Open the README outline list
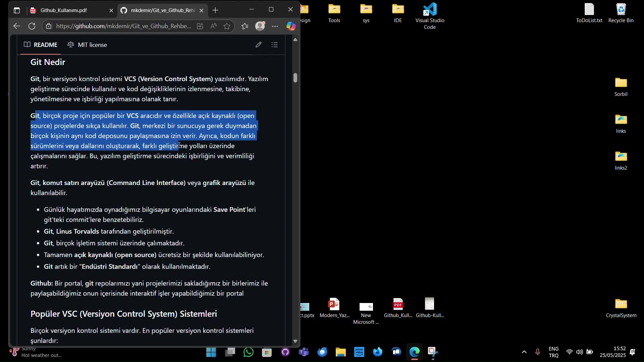 click(x=275, y=45)
